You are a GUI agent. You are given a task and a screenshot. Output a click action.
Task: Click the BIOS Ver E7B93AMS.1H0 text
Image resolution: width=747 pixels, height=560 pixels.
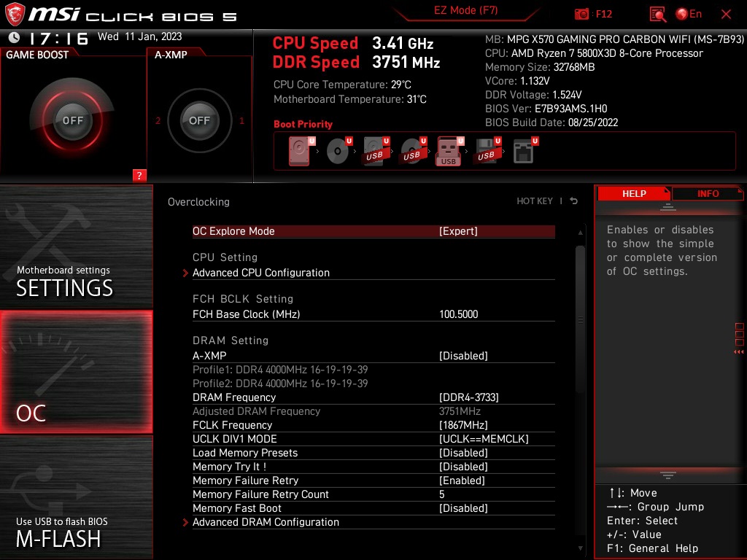[x=546, y=109]
